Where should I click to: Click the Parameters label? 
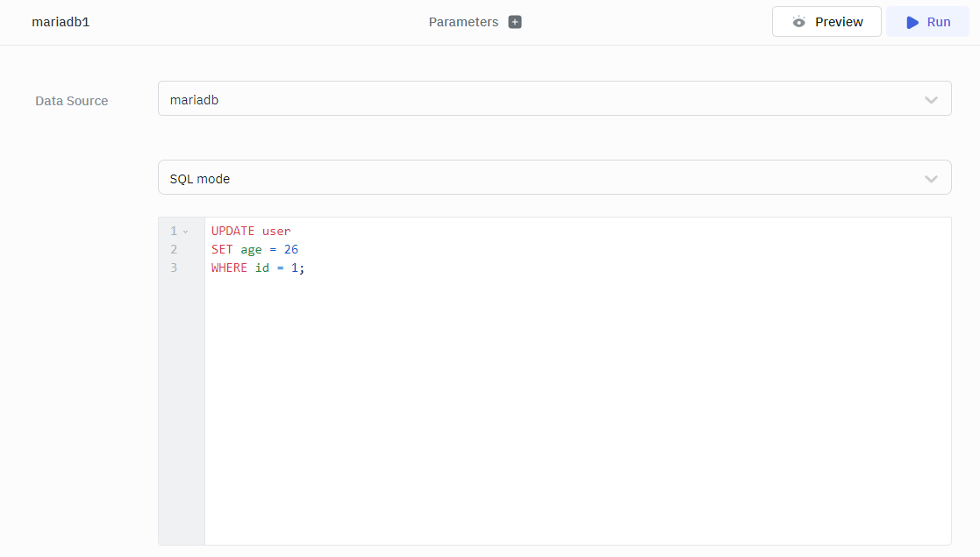(x=463, y=22)
